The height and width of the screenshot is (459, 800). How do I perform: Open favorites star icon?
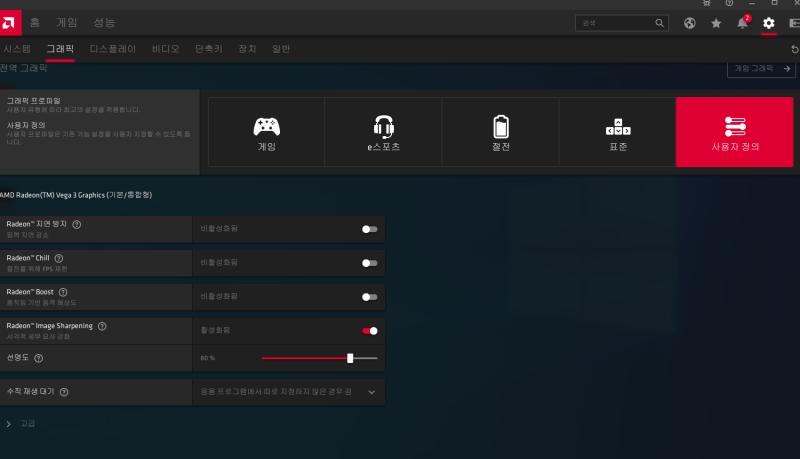click(716, 23)
